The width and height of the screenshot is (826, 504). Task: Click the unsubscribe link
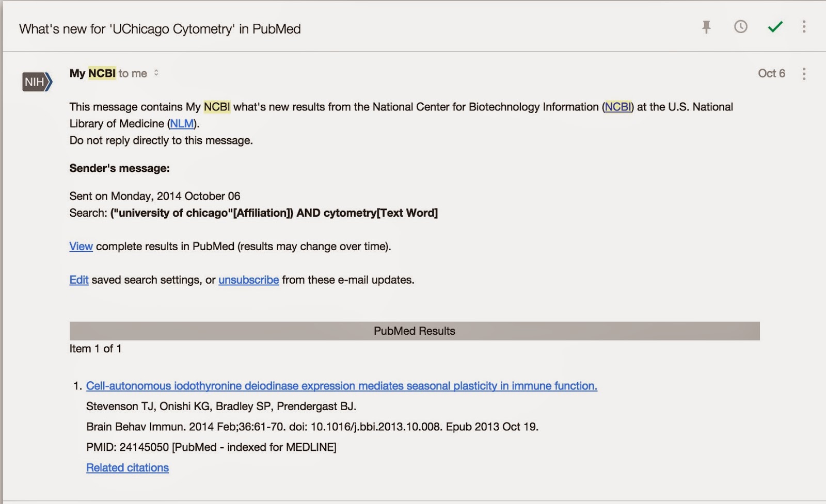(x=249, y=280)
